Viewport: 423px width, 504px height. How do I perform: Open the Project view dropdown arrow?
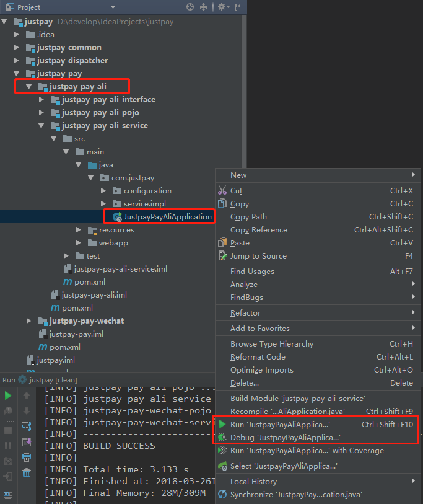coord(113,7)
